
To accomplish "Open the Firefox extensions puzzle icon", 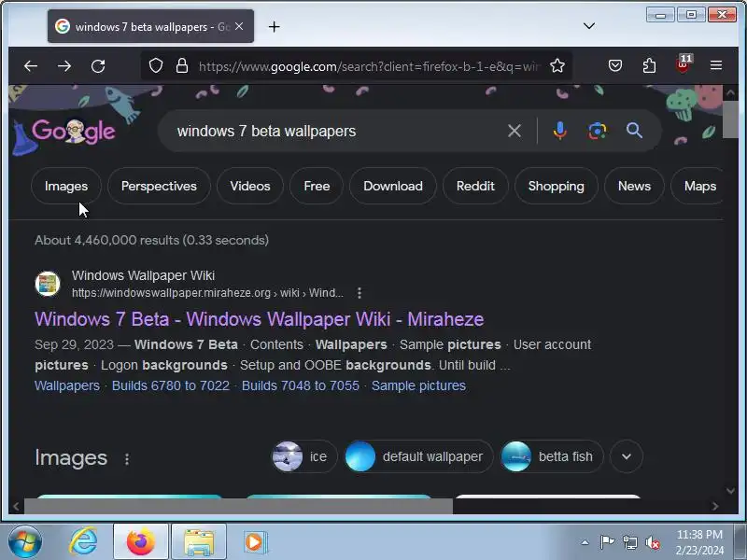I will click(649, 65).
